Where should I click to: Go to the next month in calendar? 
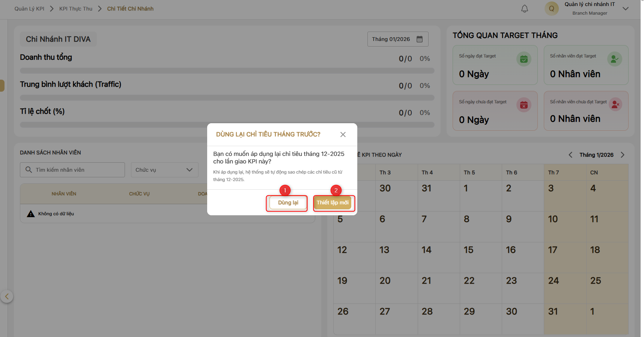point(623,155)
